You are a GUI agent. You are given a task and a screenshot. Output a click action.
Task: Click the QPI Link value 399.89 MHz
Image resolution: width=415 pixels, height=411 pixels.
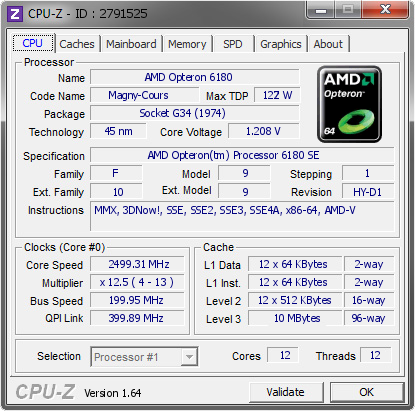(x=137, y=318)
